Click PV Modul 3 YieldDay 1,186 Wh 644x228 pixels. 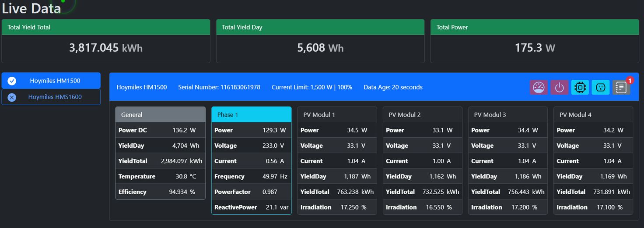(x=528, y=176)
